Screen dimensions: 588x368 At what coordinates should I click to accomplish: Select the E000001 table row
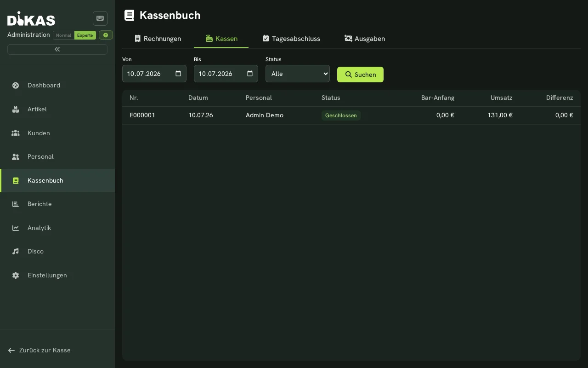[351, 115]
